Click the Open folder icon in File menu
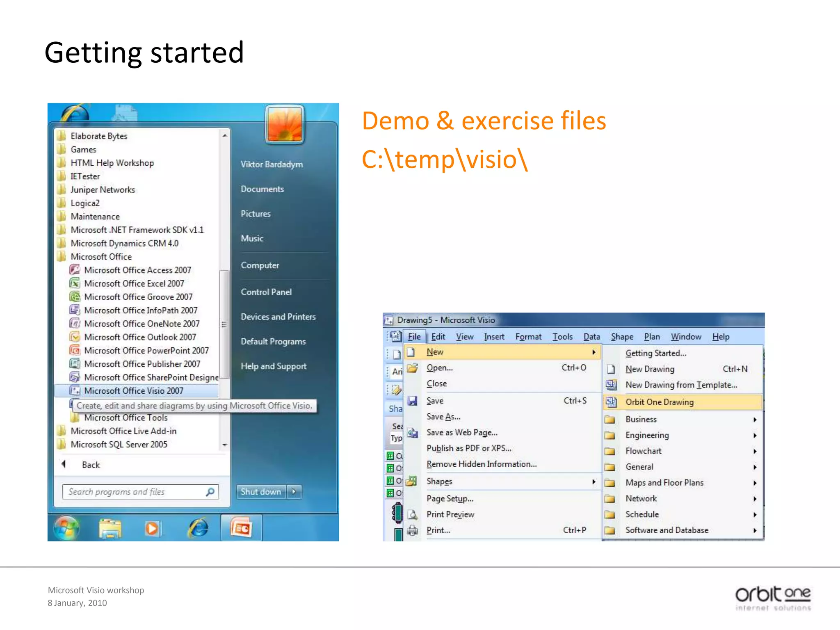Image resolution: width=840 pixels, height=630 pixels. [x=412, y=368]
